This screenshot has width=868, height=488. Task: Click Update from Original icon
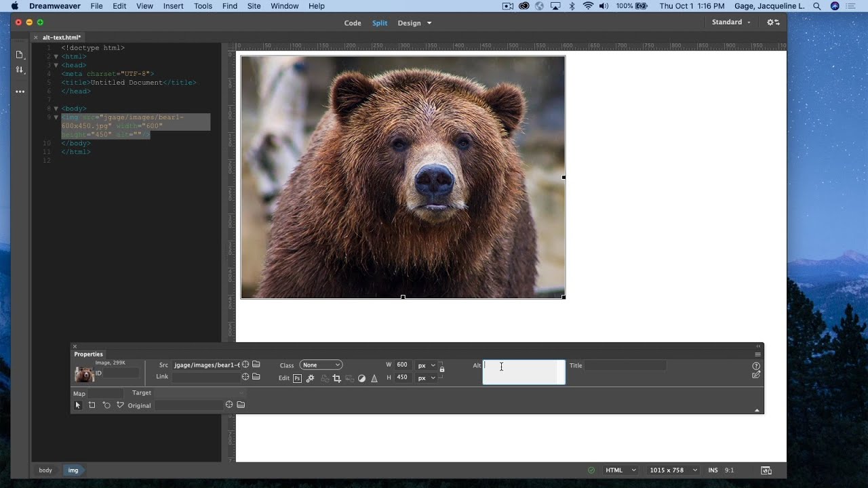324,378
